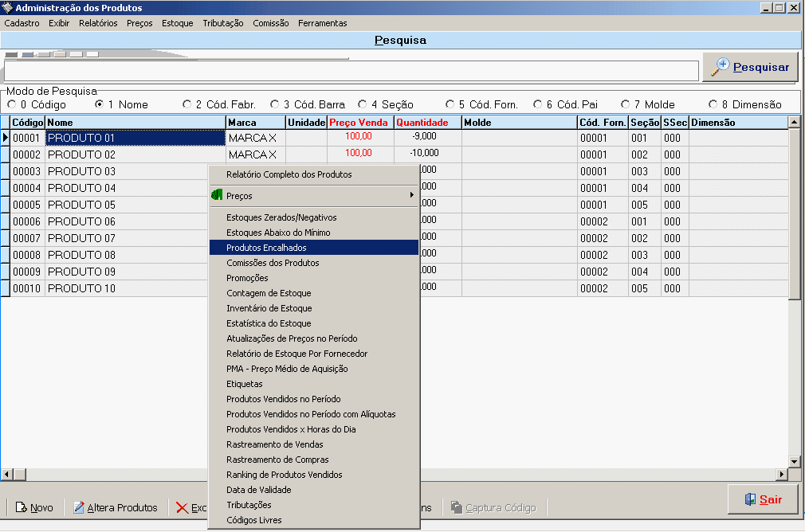Click the Novo document icon button
This screenshot has width=805, height=532.
coord(34,507)
